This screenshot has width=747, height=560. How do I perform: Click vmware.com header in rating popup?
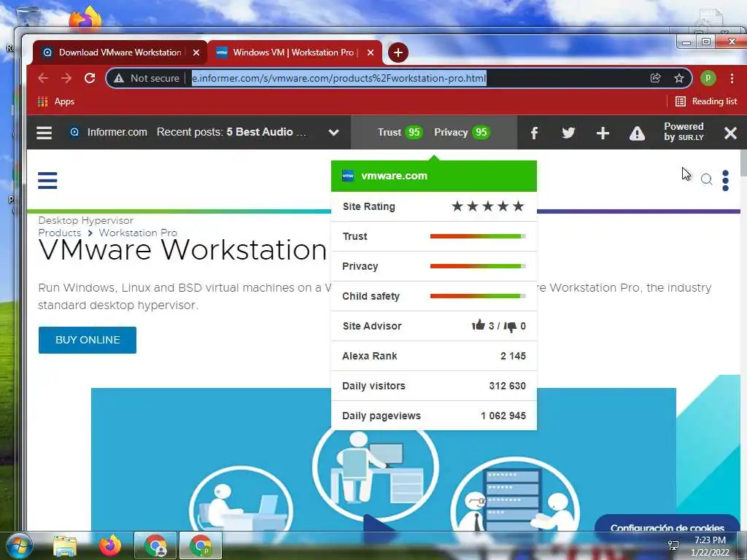pyautogui.click(x=433, y=176)
